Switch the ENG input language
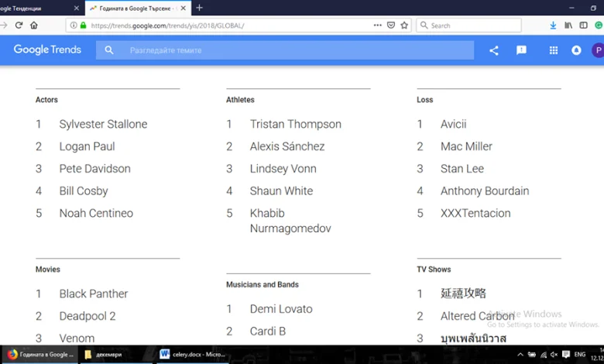The height and width of the screenshot is (364, 604). pyautogui.click(x=580, y=355)
